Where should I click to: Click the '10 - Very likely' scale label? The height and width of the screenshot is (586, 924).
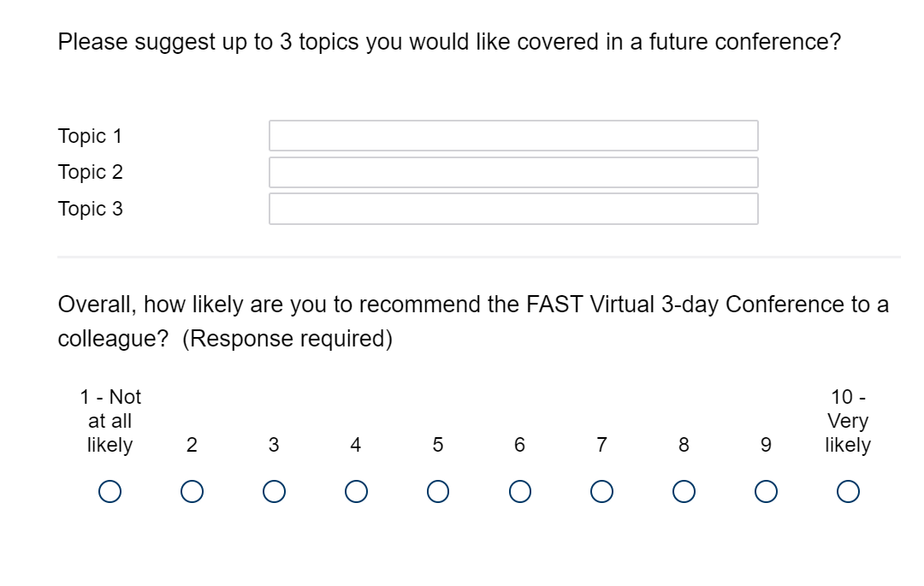(x=848, y=421)
